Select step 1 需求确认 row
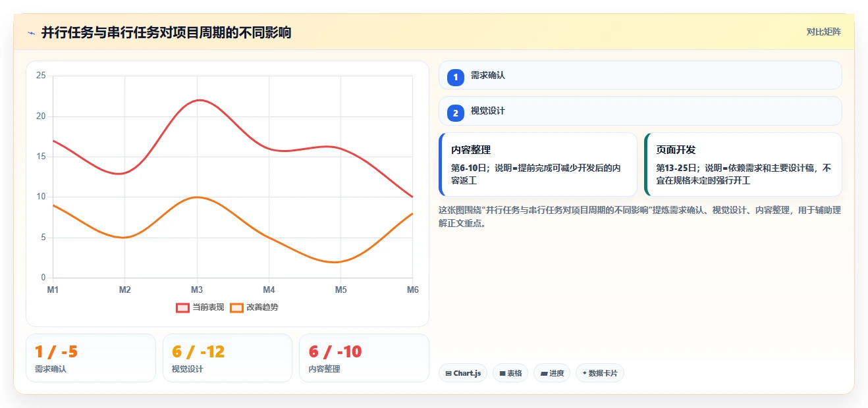 (x=640, y=75)
